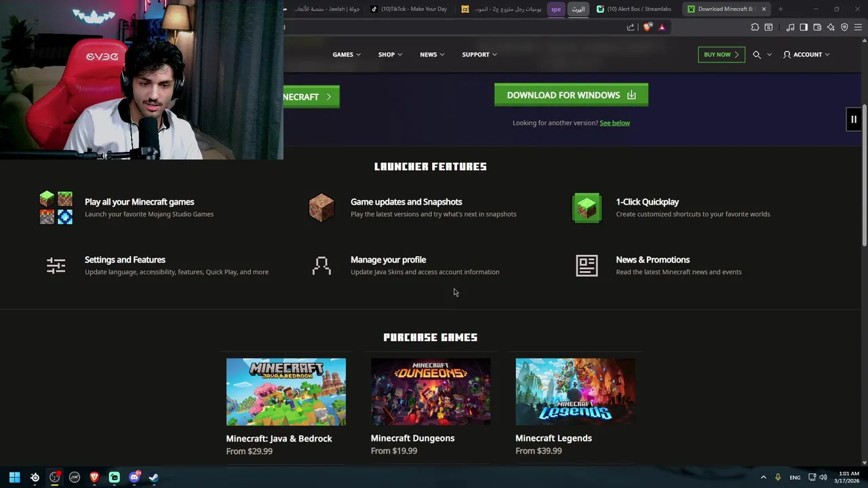The width and height of the screenshot is (868, 488).
Task: Click the partially visible green Minecraft button
Action: click(x=311, y=97)
